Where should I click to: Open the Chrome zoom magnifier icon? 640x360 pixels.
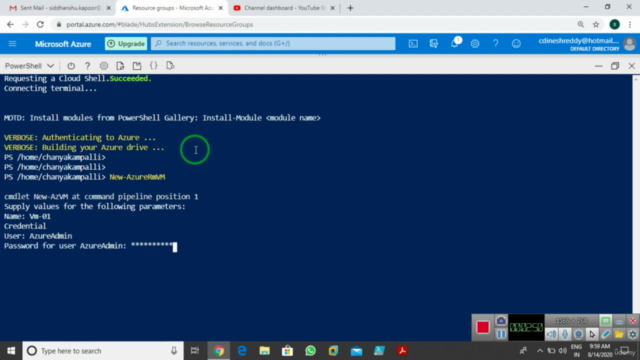580,24
